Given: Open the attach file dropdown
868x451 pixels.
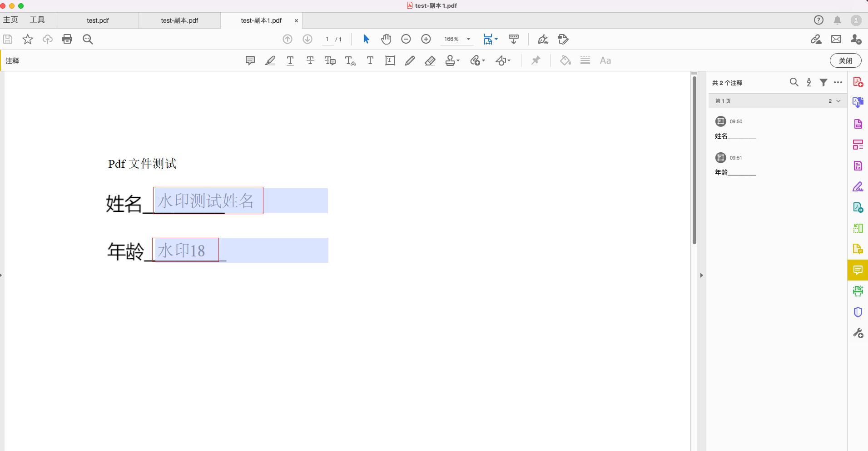Looking at the screenshot, I should tap(477, 60).
